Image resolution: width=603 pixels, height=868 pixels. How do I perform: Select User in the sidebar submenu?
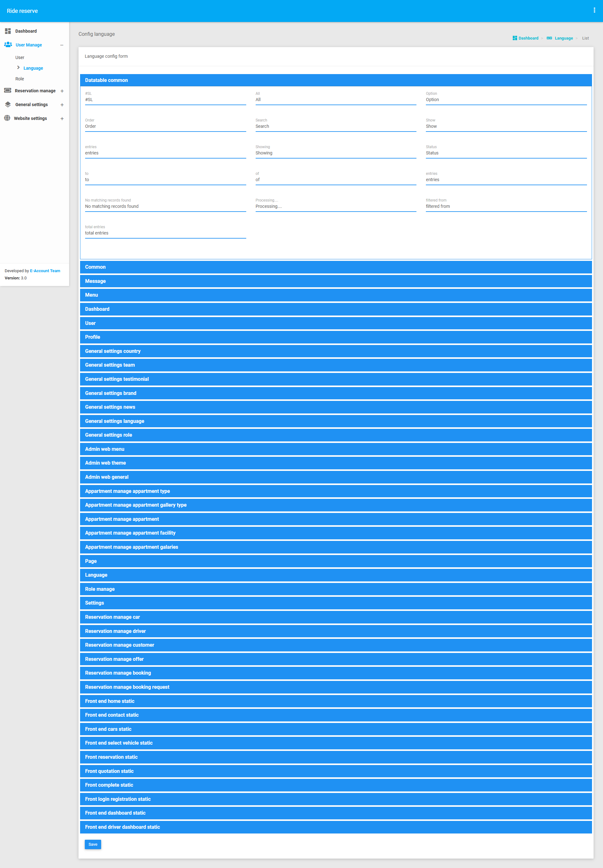click(20, 57)
